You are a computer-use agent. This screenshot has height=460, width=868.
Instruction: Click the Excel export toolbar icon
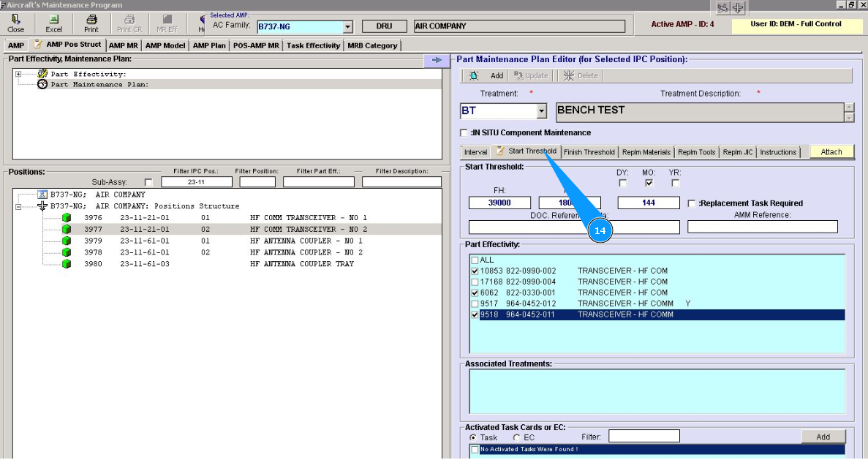(x=53, y=20)
